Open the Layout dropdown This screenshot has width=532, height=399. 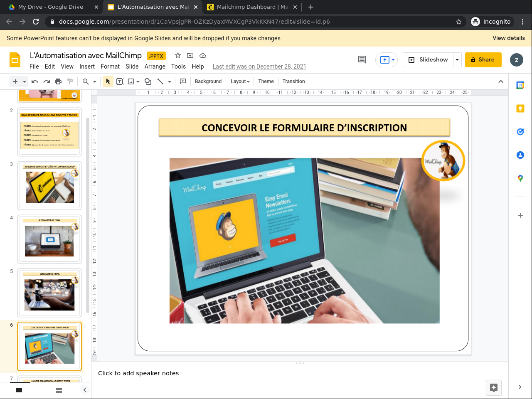pyautogui.click(x=240, y=81)
